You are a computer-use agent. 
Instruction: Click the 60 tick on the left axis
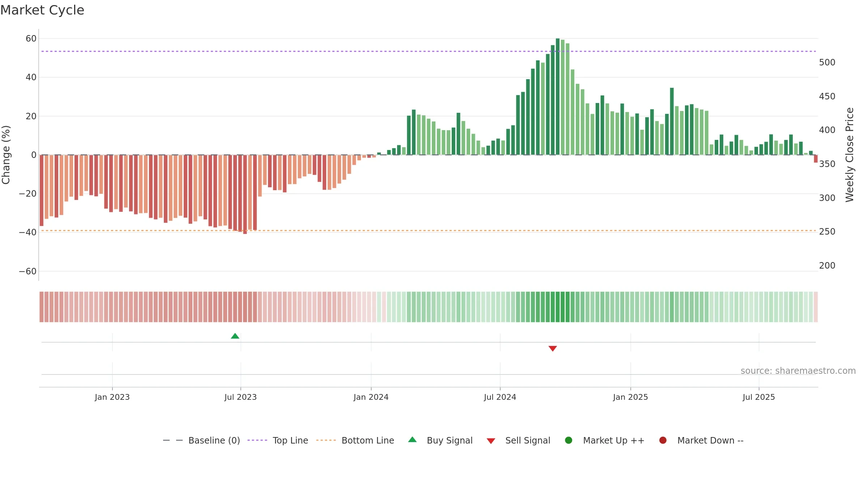click(31, 38)
